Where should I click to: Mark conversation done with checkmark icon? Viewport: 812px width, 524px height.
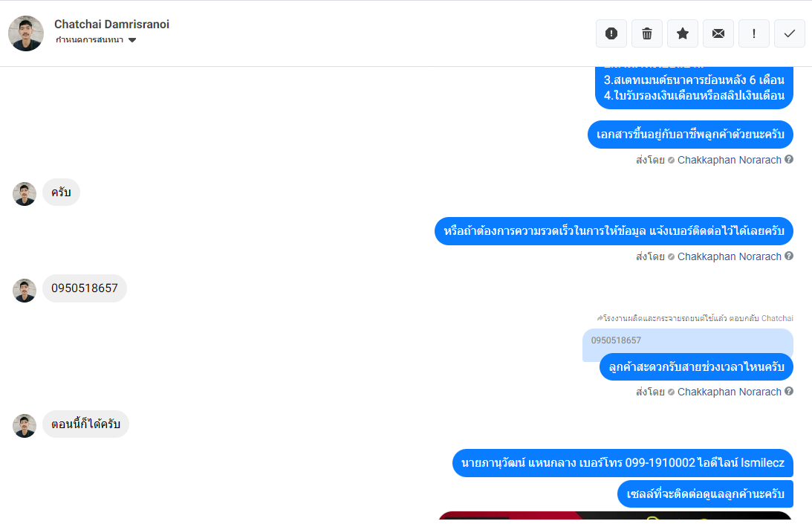[790, 33]
